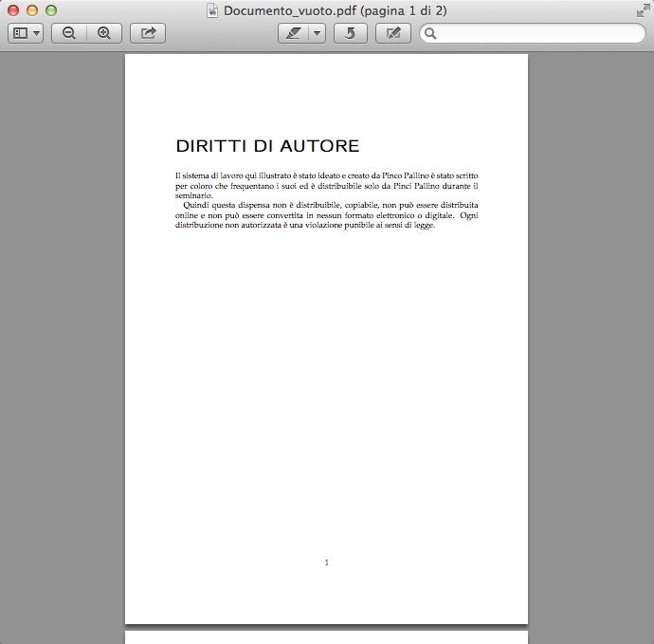Minimize the window with the yellow button
This screenshot has height=644, width=654.
pos(32,10)
